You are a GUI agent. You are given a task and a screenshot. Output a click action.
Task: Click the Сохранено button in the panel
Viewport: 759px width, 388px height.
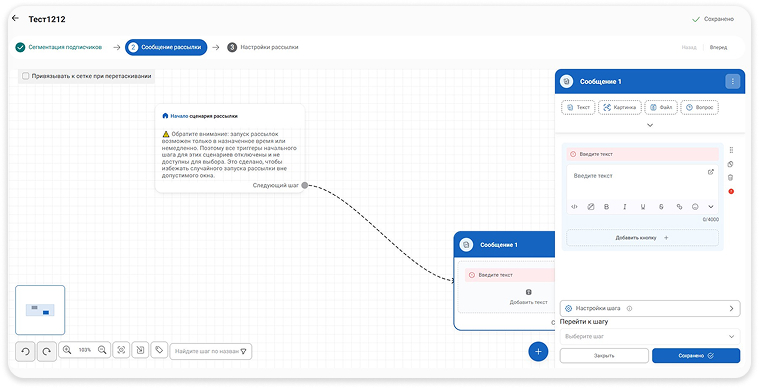(696, 356)
